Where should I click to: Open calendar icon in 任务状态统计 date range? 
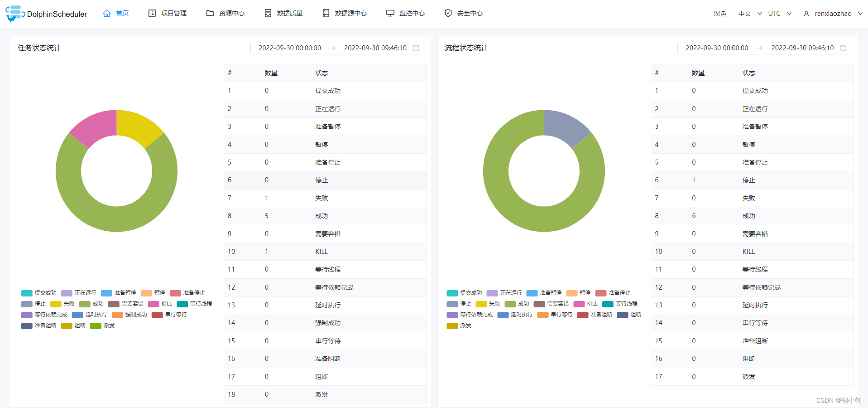pos(416,48)
